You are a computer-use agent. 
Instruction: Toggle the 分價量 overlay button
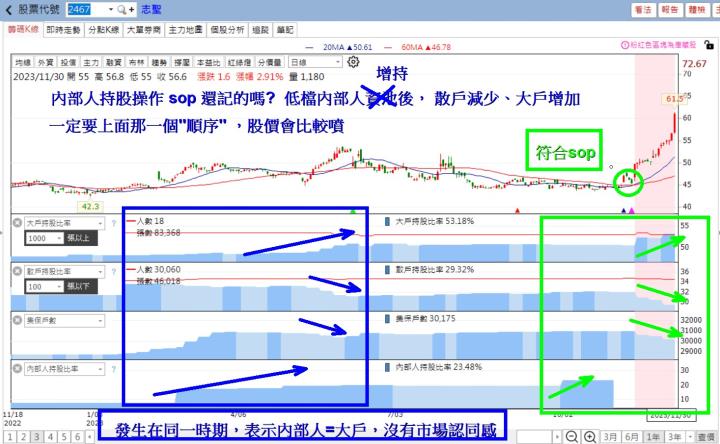click(x=270, y=62)
